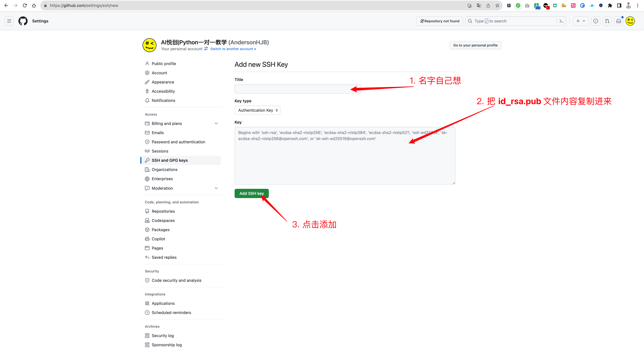The height and width of the screenshot is (350, 644).
Task: Click Settings title in header
Action: (x=40, y=21)
